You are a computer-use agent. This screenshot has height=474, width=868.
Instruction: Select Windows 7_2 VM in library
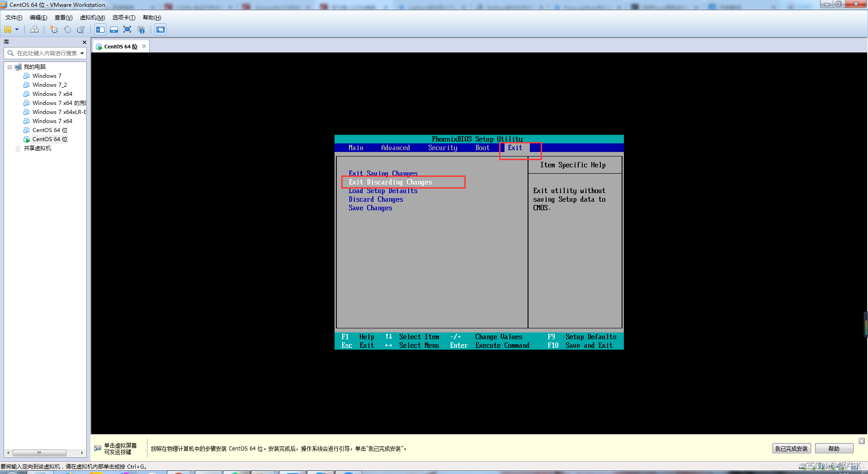[50, 85]
